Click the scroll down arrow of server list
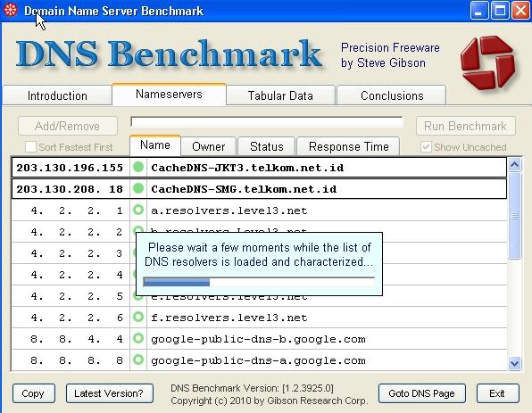Screen dimensions: 532x413 [515, 364]
